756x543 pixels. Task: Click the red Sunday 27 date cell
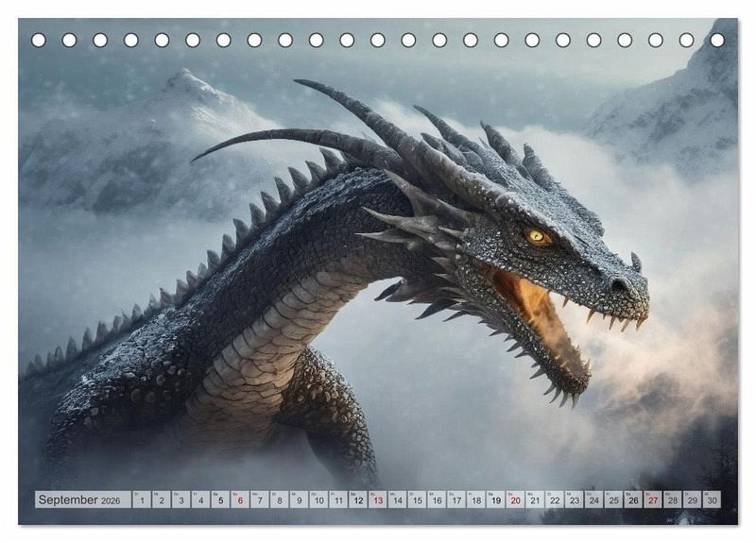(x=652, y=500)
